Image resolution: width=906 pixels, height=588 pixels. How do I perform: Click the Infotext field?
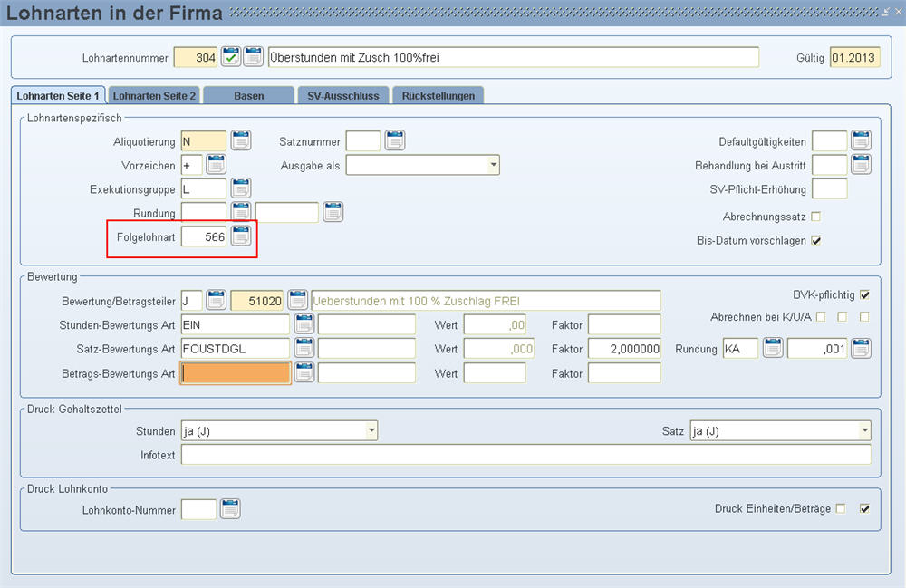[x=525, y=455]
